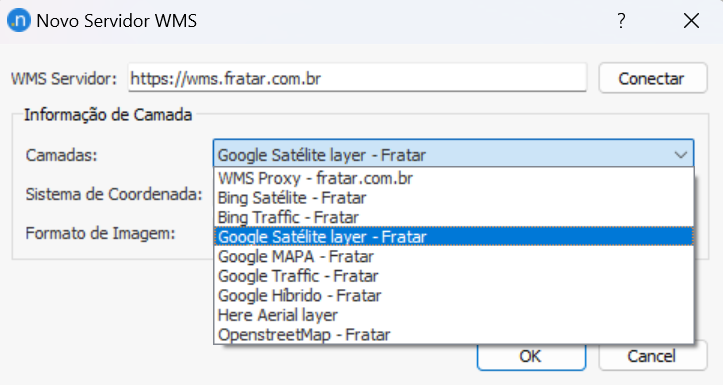Collapse the Camadas dropdown arrow
The image size is (723, 385).
(x=681, y=155)
